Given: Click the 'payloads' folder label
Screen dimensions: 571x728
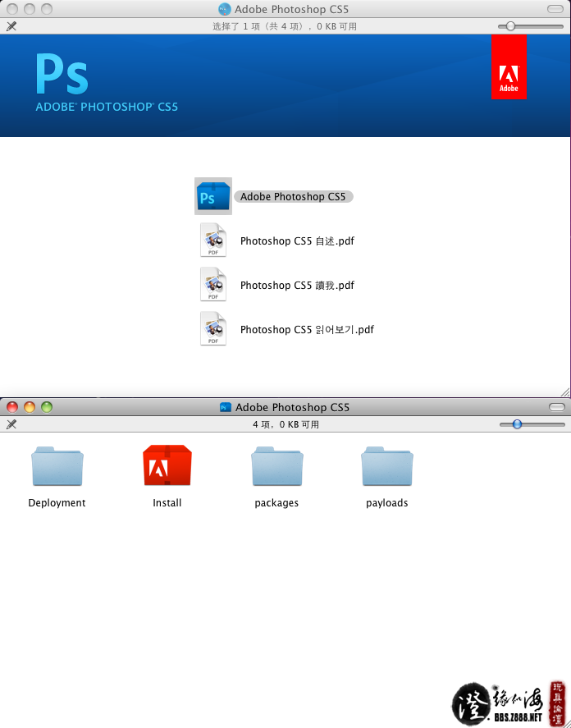Looking at the screenshot, I should [387, 503].
